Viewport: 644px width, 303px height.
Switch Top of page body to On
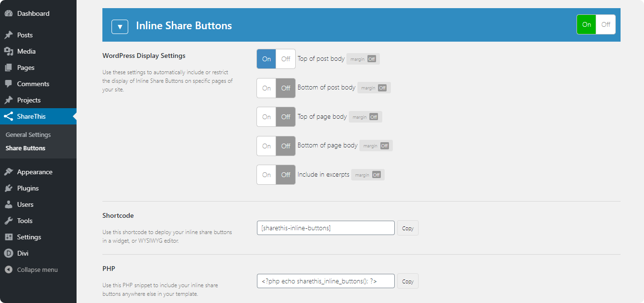pyautogui.click(x=266, y=117)
